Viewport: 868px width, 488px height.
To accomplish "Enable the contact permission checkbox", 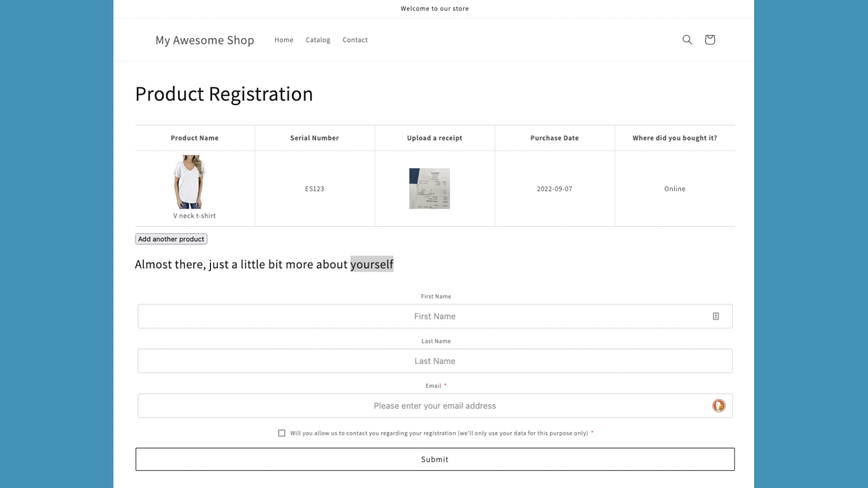I will [x=282, y=433].
